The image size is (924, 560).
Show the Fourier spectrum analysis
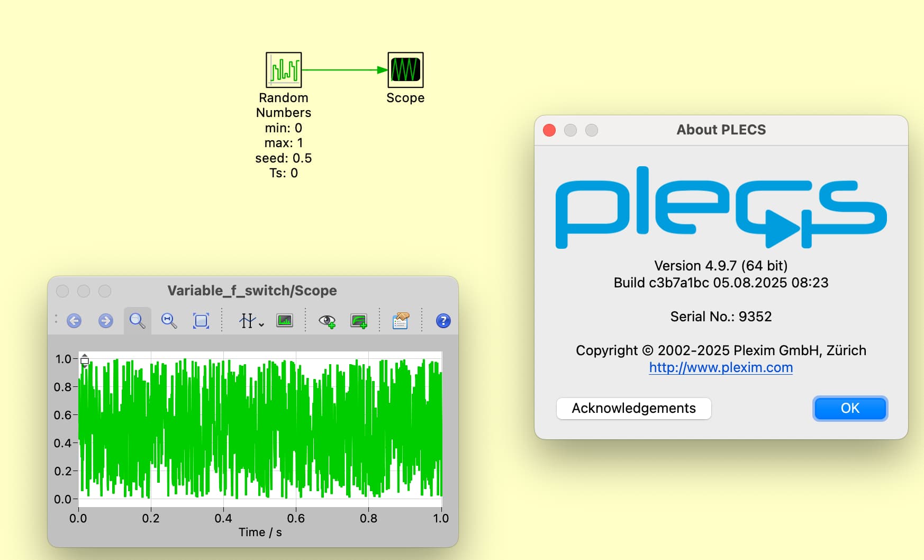click(x=285, y=321)
